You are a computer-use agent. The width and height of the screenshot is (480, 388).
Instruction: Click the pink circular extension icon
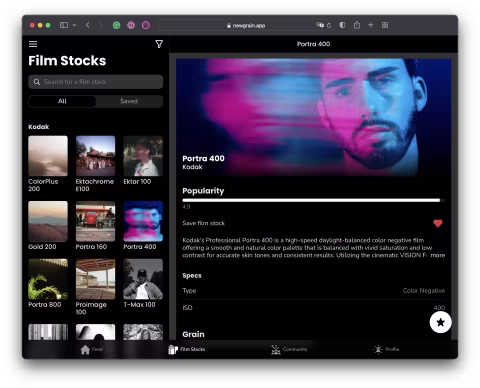(x=131, y=25)
